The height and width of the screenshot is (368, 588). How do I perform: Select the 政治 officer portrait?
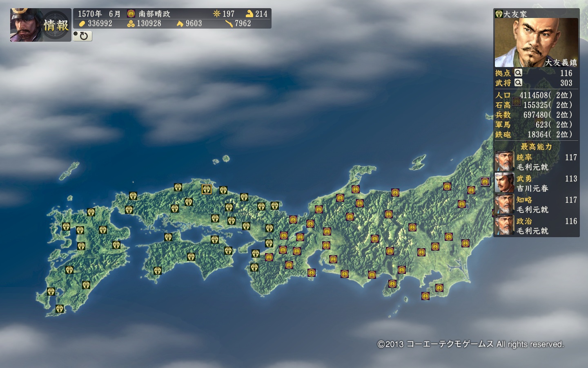point(505,225)
